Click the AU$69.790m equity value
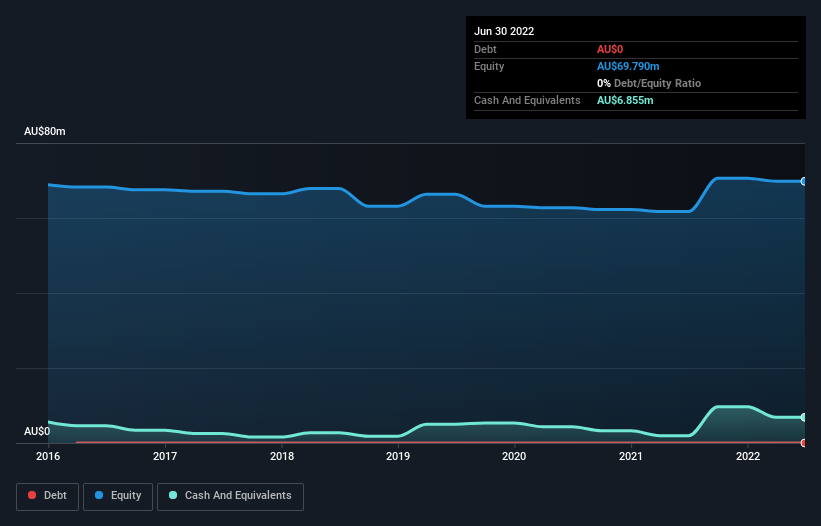This screenshot has width=821, height=526. pos(628,66)
